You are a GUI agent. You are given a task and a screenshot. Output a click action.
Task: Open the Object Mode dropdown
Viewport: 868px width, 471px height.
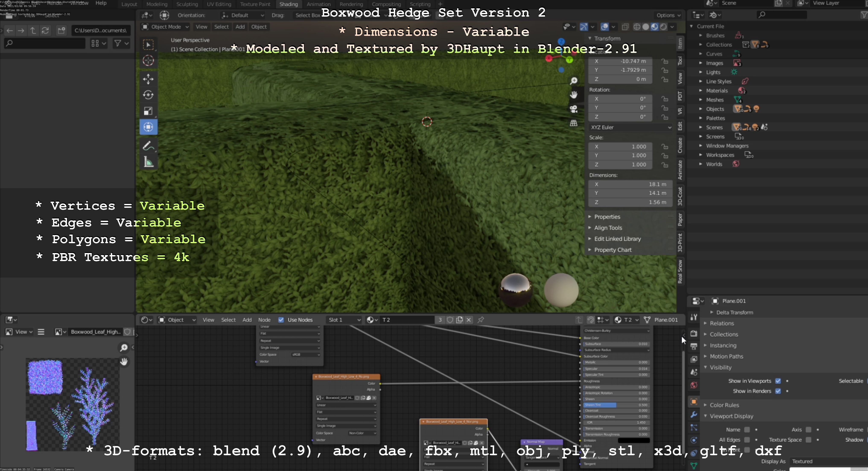(x=165, y=27)
